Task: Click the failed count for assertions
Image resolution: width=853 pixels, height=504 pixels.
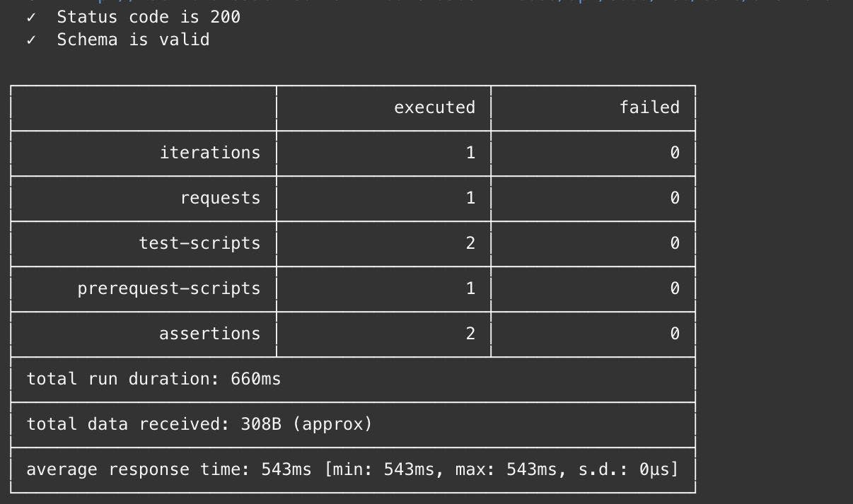Action: (674, 334)
